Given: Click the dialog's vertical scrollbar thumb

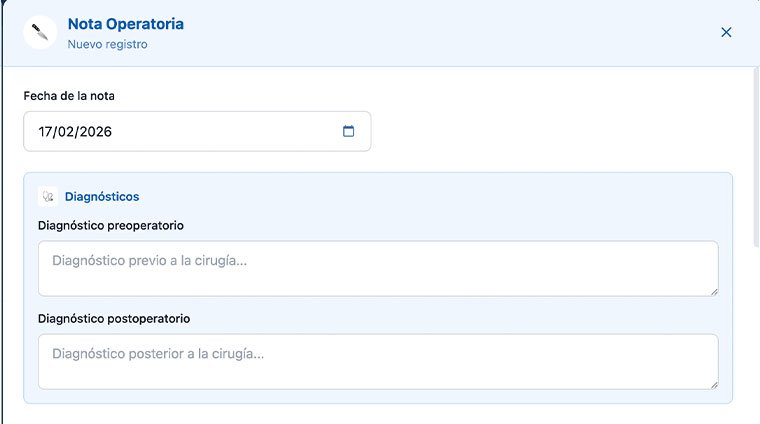Looking at the screenshot, I should (755, 155).
